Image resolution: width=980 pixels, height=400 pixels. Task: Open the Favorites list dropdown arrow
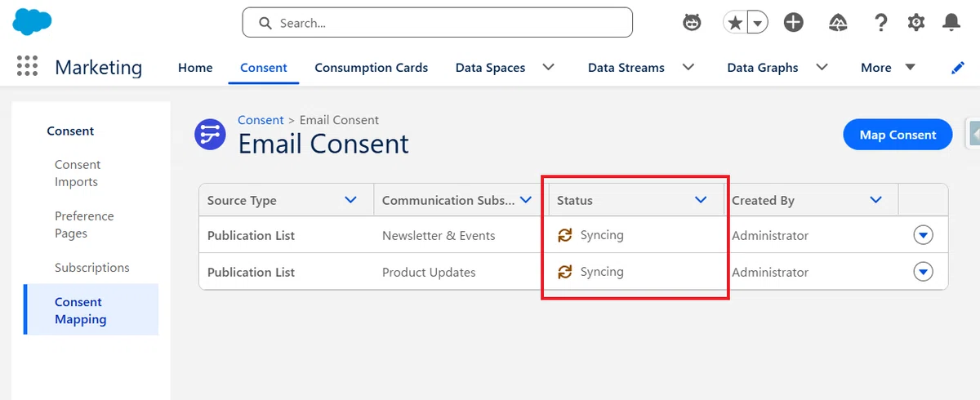tap(758, 23)
